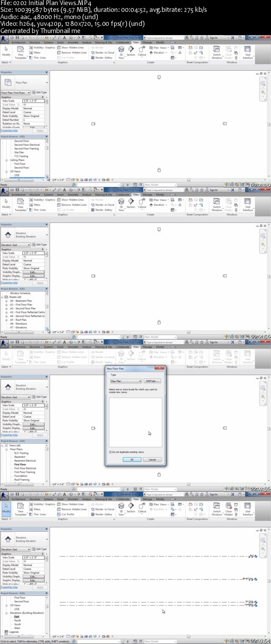
Task: Open Render in Cloud in the 00:01:56 frame
Action: 102,205
